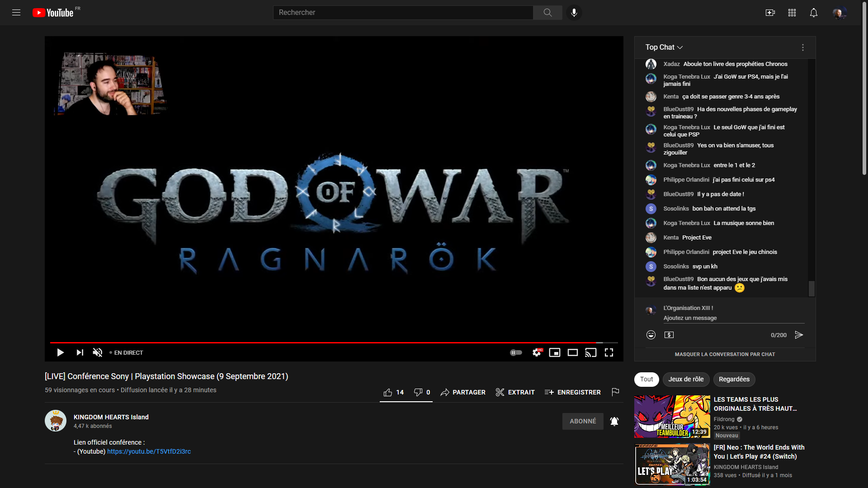Open player settings gear

(x=537, y=352)
